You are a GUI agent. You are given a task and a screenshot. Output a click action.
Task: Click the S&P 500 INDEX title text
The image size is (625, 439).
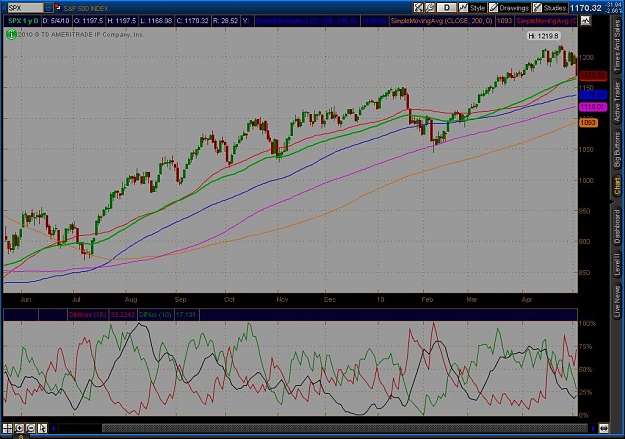point(86,8)
